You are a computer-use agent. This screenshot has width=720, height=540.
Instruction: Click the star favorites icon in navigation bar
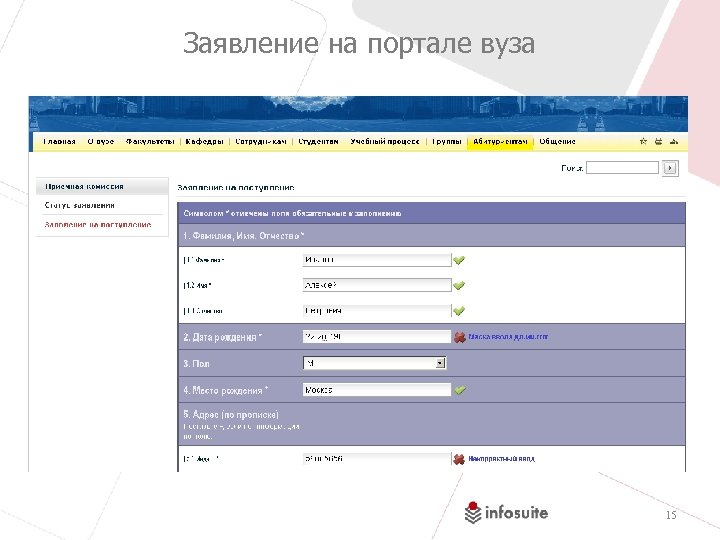click(643, 141)
